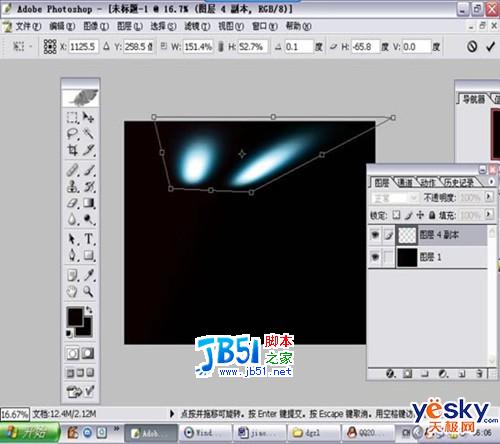Click the Delete layer trash icon
This screenshot has width=500, height=444.
[479, 374]
